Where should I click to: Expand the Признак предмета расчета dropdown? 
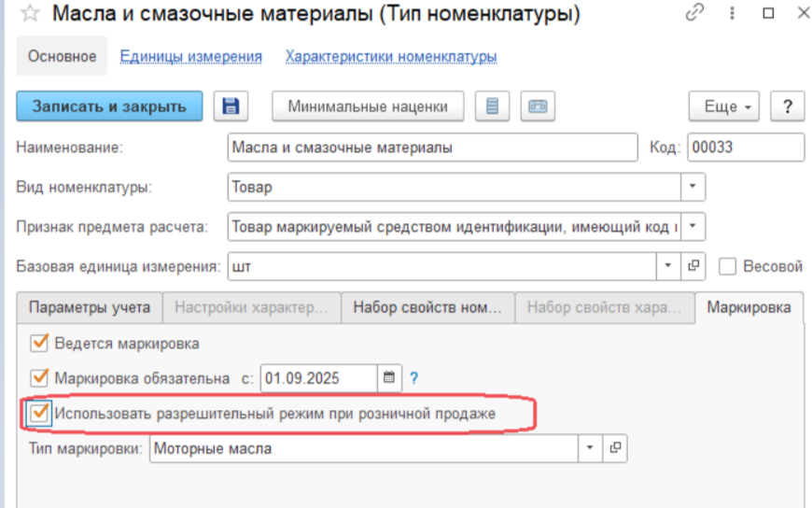tap(693, 226)
